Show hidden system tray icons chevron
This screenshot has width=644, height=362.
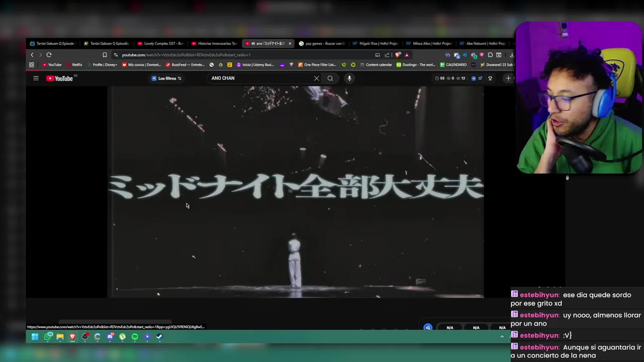(502, 337)
